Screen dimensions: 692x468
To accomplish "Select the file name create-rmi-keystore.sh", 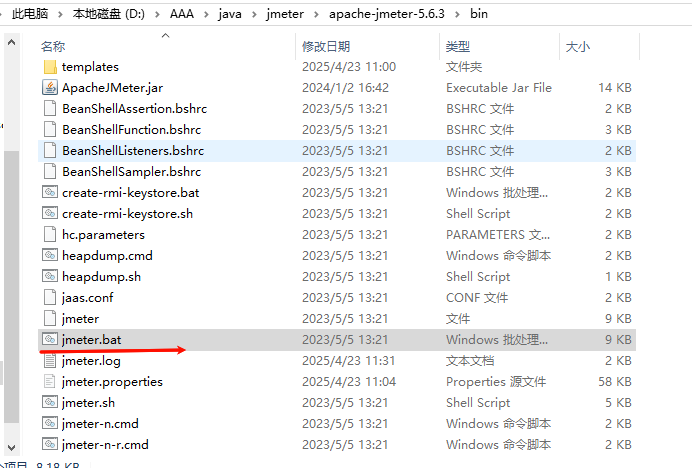I will tap(128, 214).
